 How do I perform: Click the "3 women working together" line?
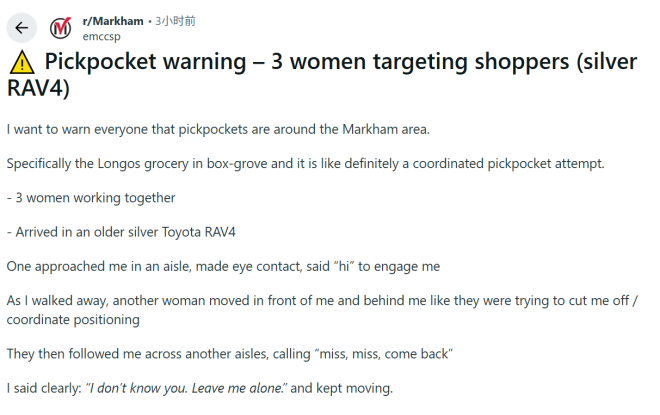[x=91, y=198]
